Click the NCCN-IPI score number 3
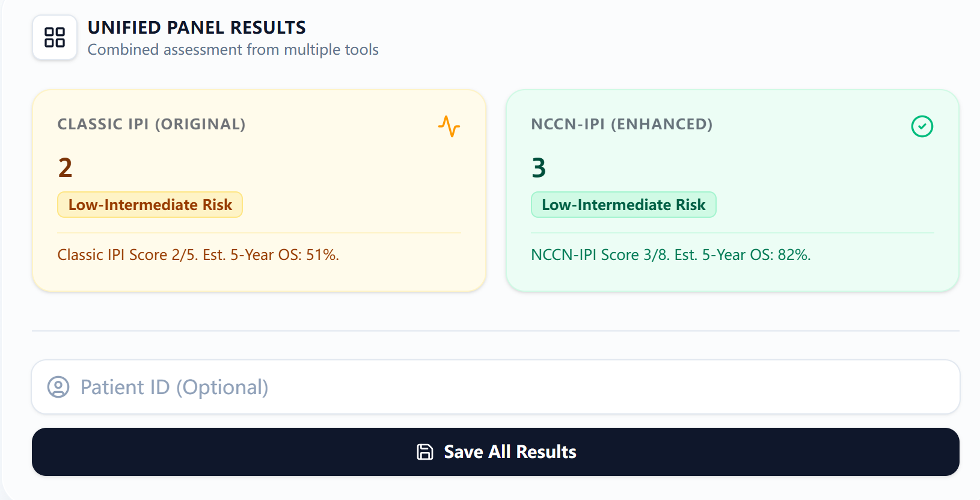This screenshot has width=980, height=500. click(539, 167)
